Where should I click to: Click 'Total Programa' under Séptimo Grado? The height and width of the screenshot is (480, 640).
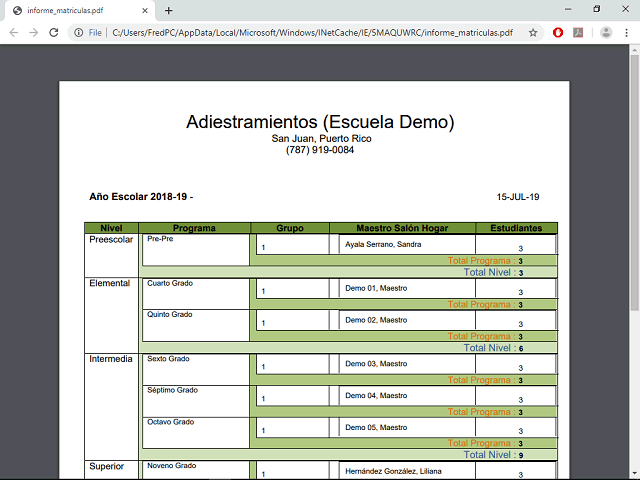485,412
